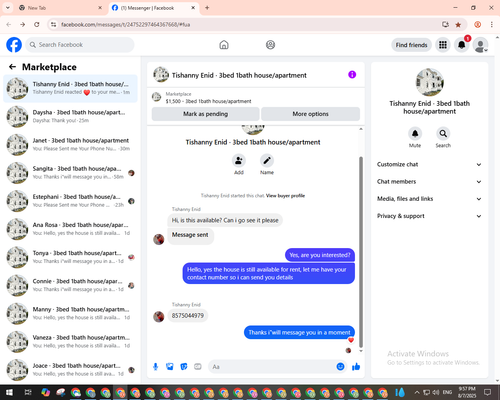Viewport: 500px width, 400px height.
Task: Open Joace conversation
Action: click(x=70, y=370)
